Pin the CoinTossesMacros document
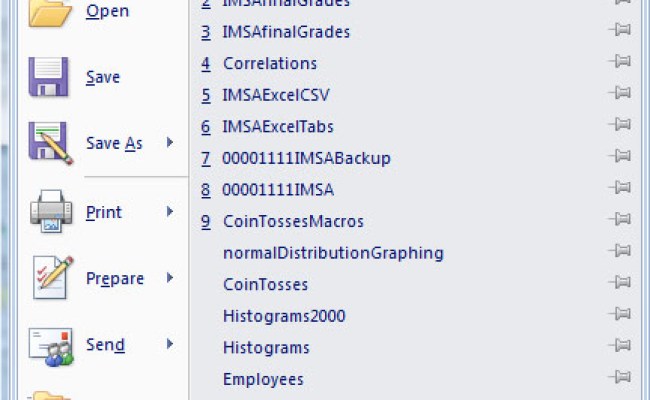Viewport: 650px width, 400px height. coord(620,219)
